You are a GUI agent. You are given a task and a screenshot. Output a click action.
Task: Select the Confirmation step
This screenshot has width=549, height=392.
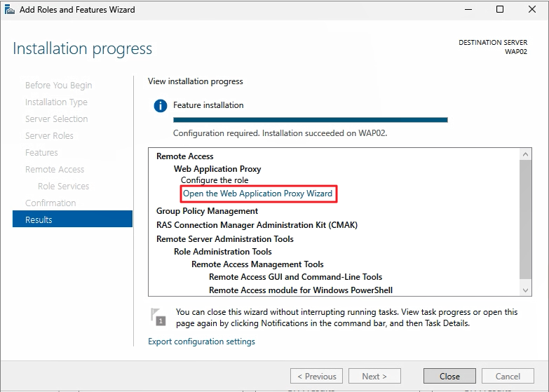(50, 203)
